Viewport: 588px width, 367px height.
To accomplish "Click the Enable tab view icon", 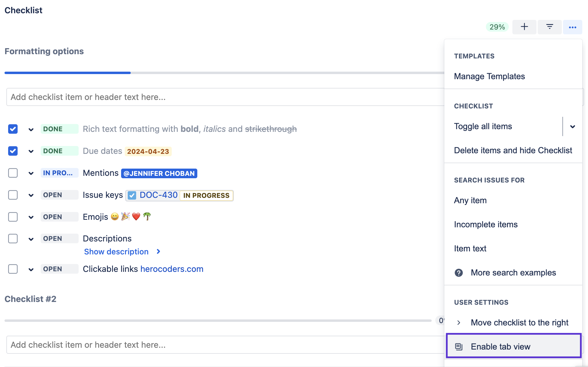I will pos(458,347).
